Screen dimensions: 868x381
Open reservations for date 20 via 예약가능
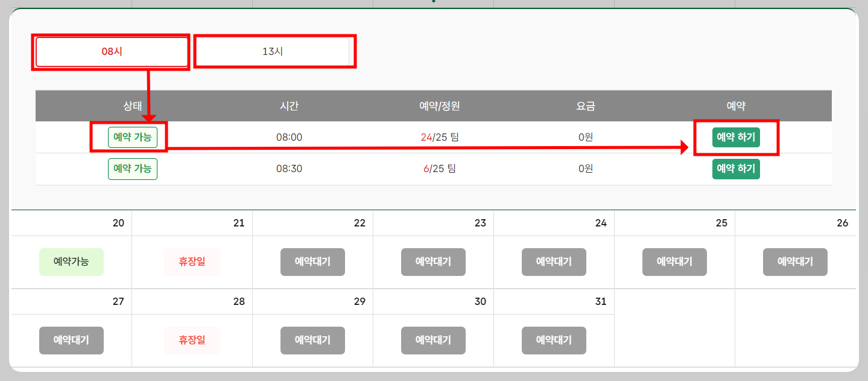[x=71, y=261]
